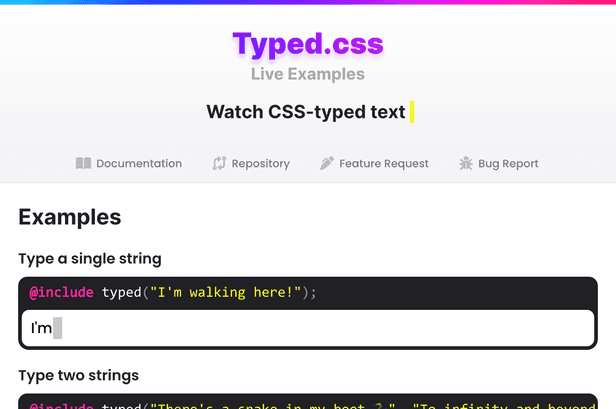Click the 'Type two strings' heading
This screenshot has height=409, width=616.
[78, 375]
